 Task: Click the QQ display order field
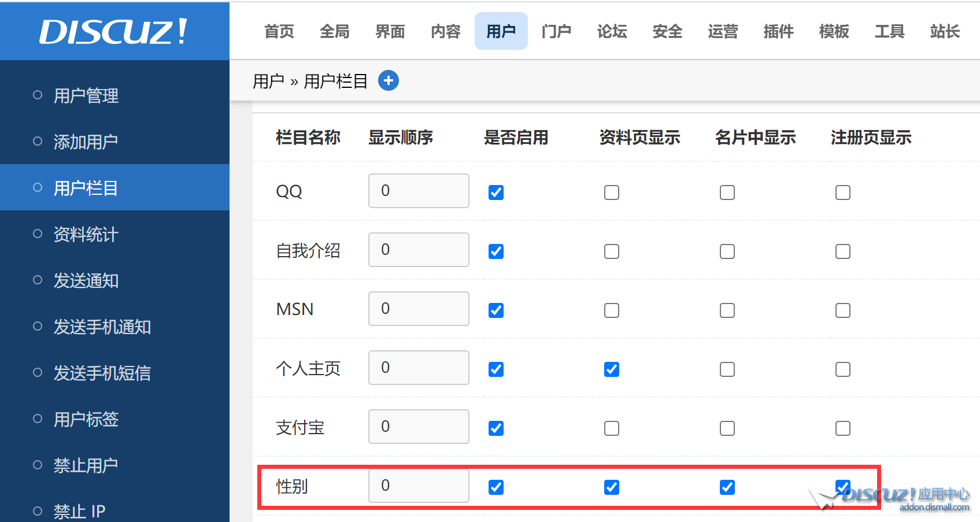pyautogui.click(x=419, y=191)
